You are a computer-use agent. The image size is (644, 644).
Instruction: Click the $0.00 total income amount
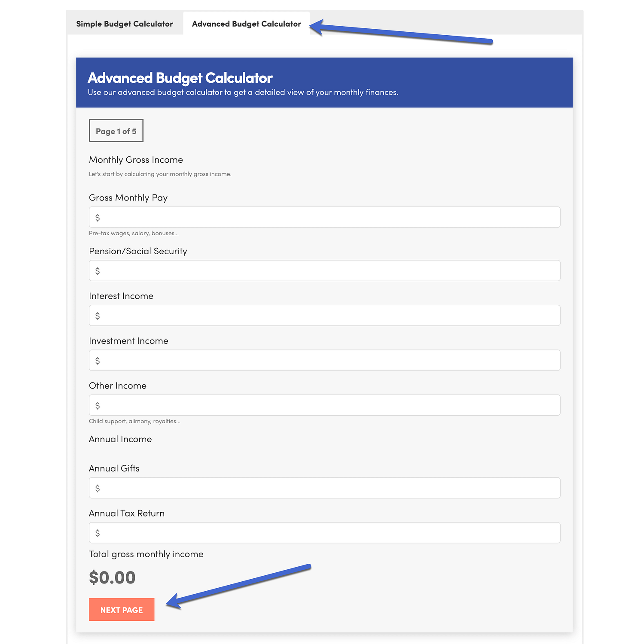[112, 577]
